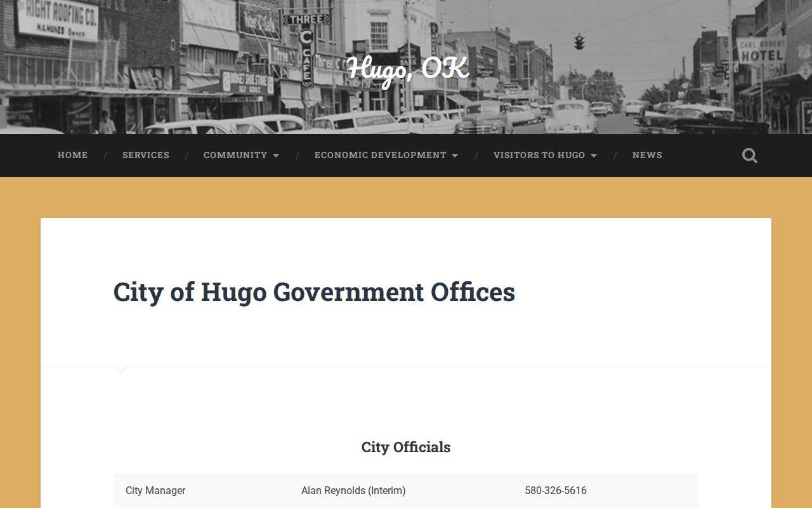Open the search magnifier icon

(750, 156)
